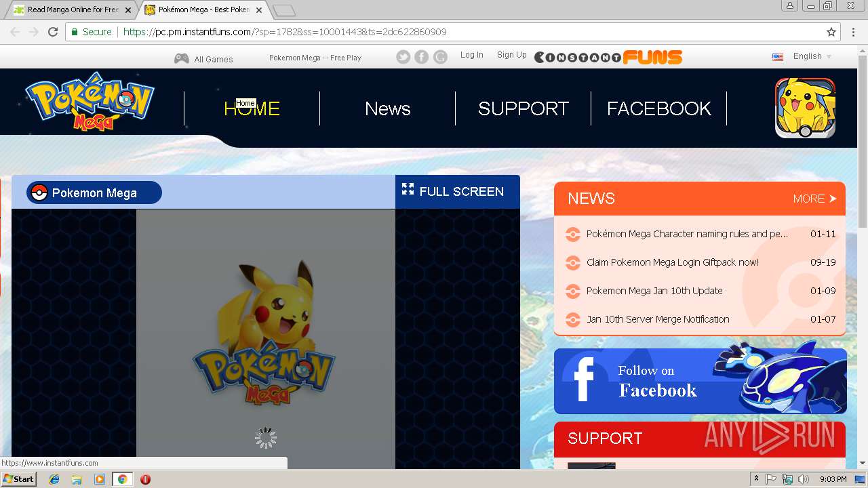This screenshot has width=868, height=488.
Task: Click the Chrome user profile button
Action: tap(789, 5)
